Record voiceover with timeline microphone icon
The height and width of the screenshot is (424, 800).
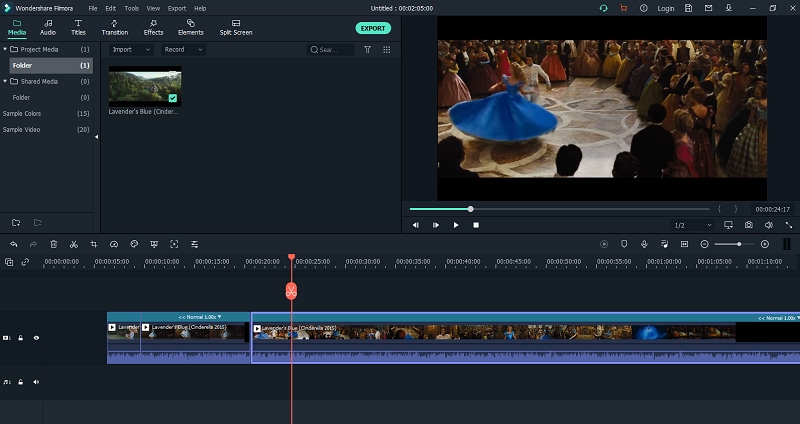pos(644,244)
